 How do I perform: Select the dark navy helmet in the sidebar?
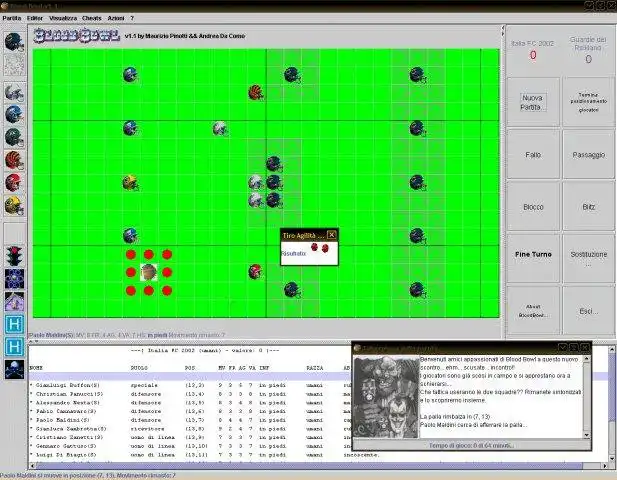pos(15,42)
